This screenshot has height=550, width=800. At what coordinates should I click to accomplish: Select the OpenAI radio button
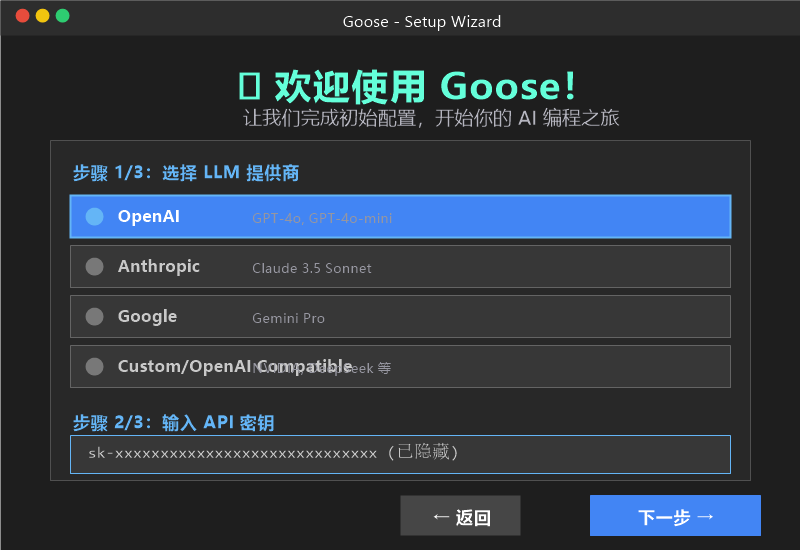[x=94, y=216]
